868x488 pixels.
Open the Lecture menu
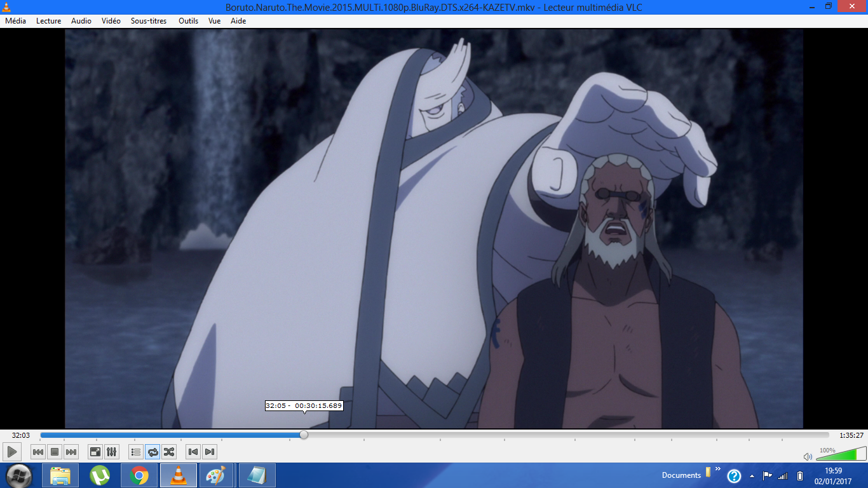point(49,21)
